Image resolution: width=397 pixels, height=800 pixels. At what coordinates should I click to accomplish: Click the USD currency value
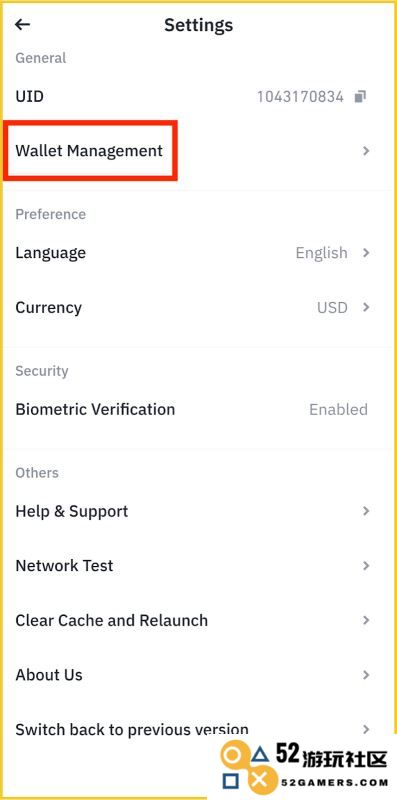click(332, 308)
